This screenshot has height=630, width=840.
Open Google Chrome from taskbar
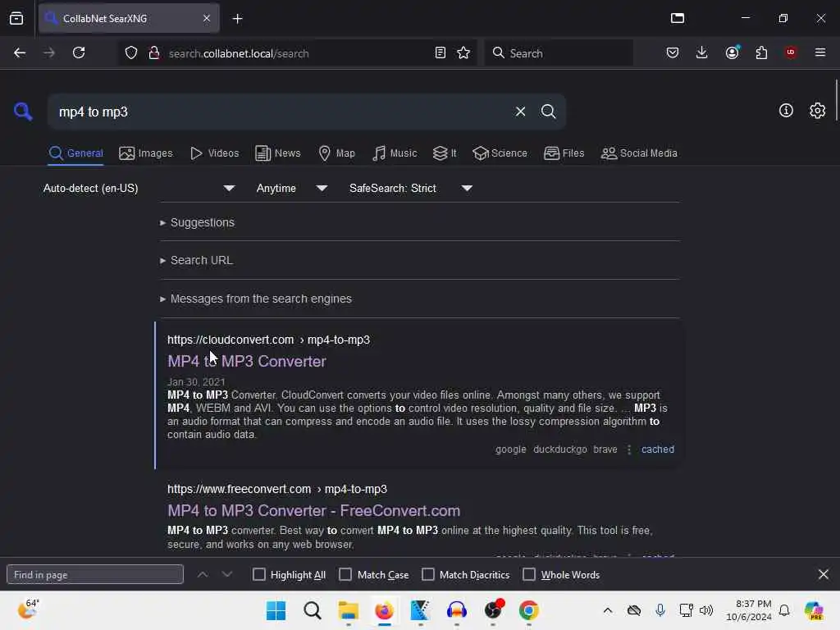coord(529,610)
